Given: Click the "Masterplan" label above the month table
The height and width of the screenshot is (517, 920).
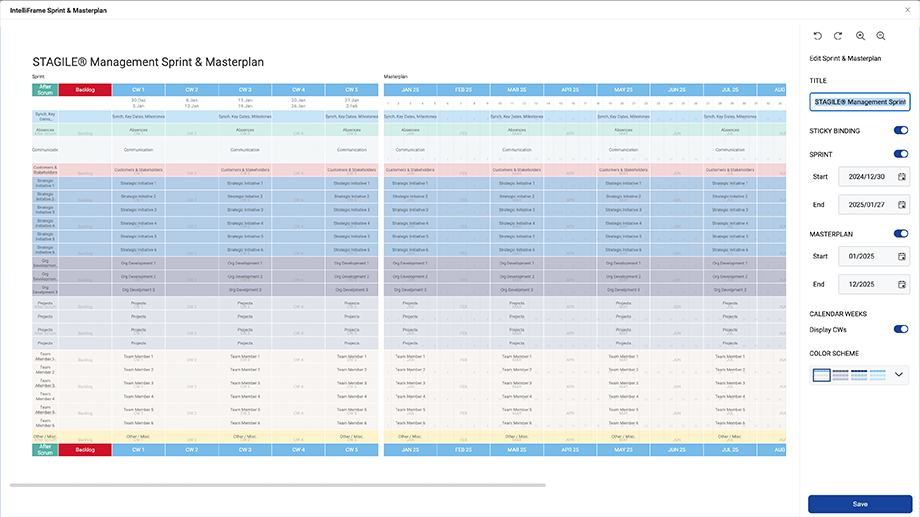Looking at the screenshot, I should [x=396, y=76].
